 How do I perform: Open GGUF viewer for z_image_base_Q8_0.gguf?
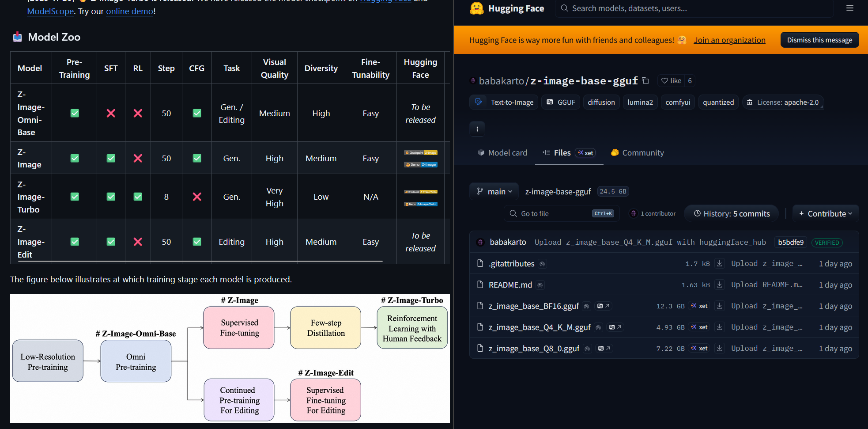tap(604, 348)
